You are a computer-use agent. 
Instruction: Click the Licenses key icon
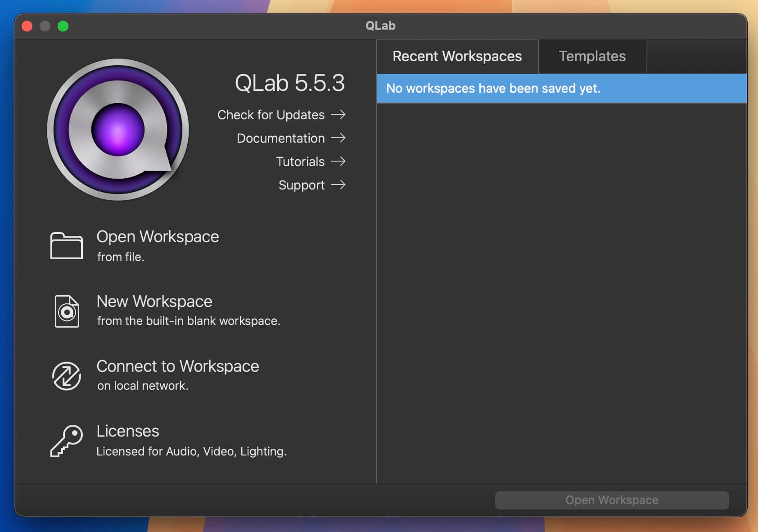click(x=67, y=441)
